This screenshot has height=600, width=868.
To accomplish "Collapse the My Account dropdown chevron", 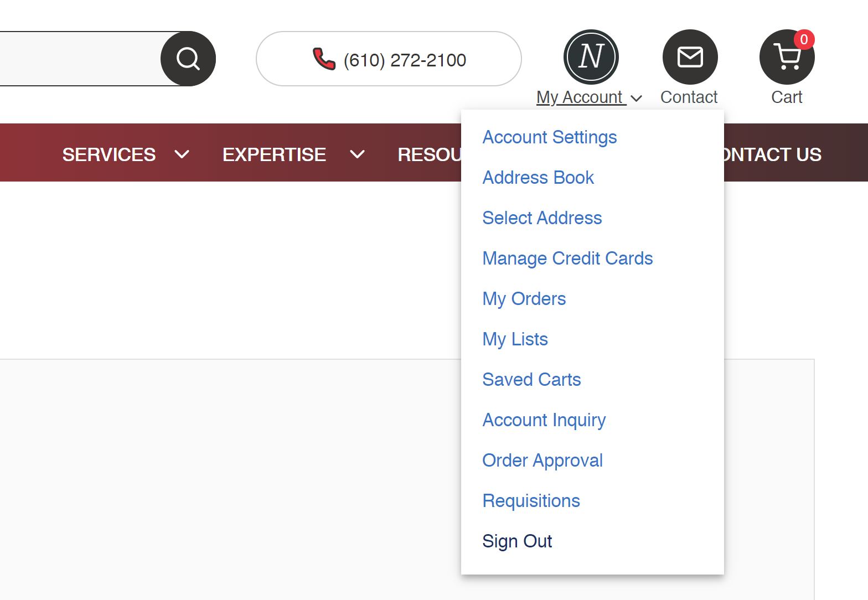I will click(x=637, y=99).
